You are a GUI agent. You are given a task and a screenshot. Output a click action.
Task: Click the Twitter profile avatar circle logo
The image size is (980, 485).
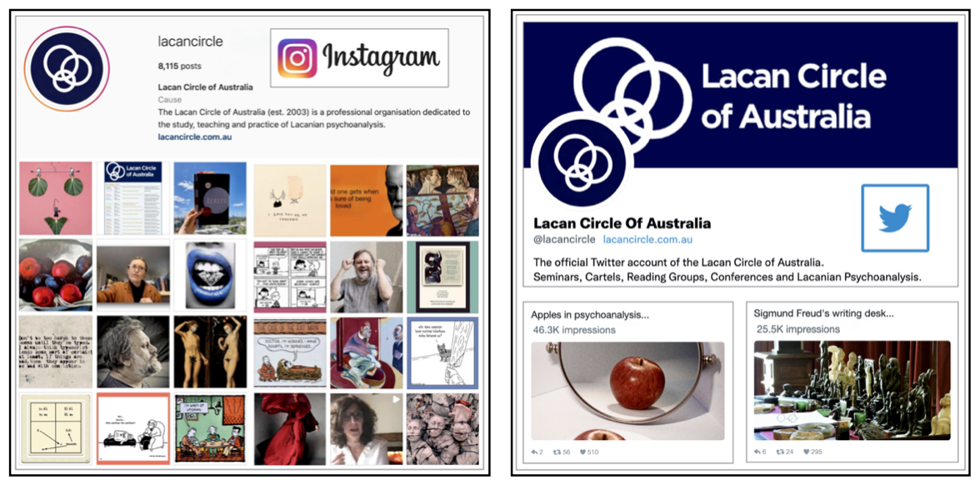(582, 162)
